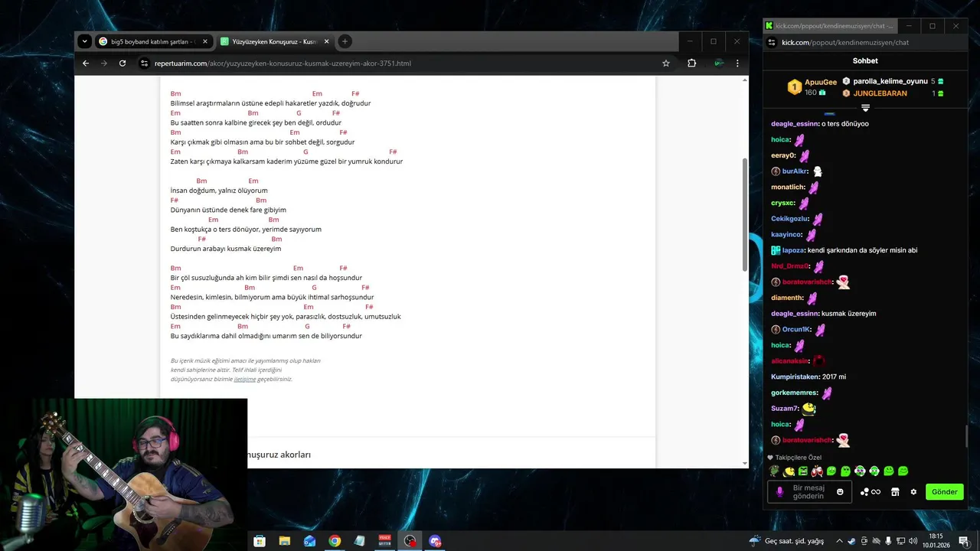Click the scroll-down arrow of the page scrollbar
Image resolution: width=980 pixels, height=551 pixels.
pyautogui.click(x=745, y=463)
